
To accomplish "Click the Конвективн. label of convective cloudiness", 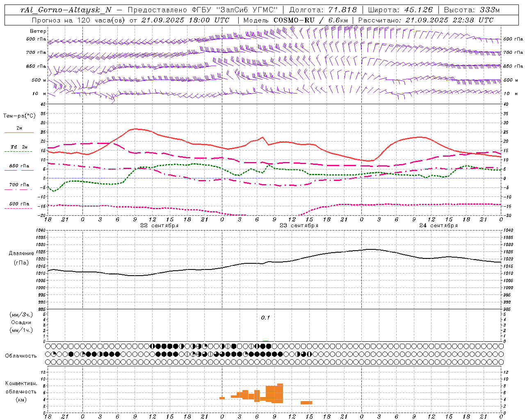I will click(21, 383).
